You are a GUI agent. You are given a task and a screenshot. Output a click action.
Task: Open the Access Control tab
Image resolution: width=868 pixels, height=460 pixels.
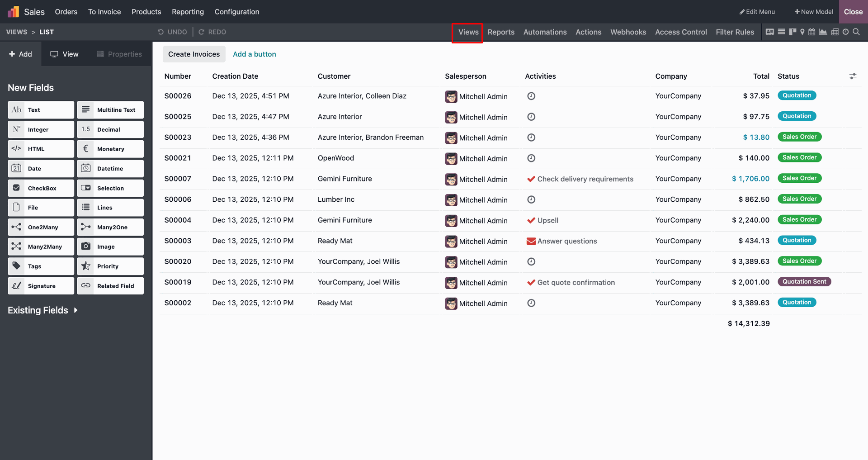pyautogui.click(x=681, y=32)
